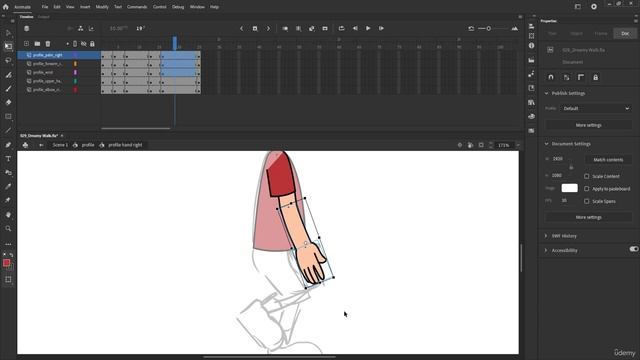Click the Insert Keyframe button
This screenshot has height=360, width=640.
(x=255, y=29)
